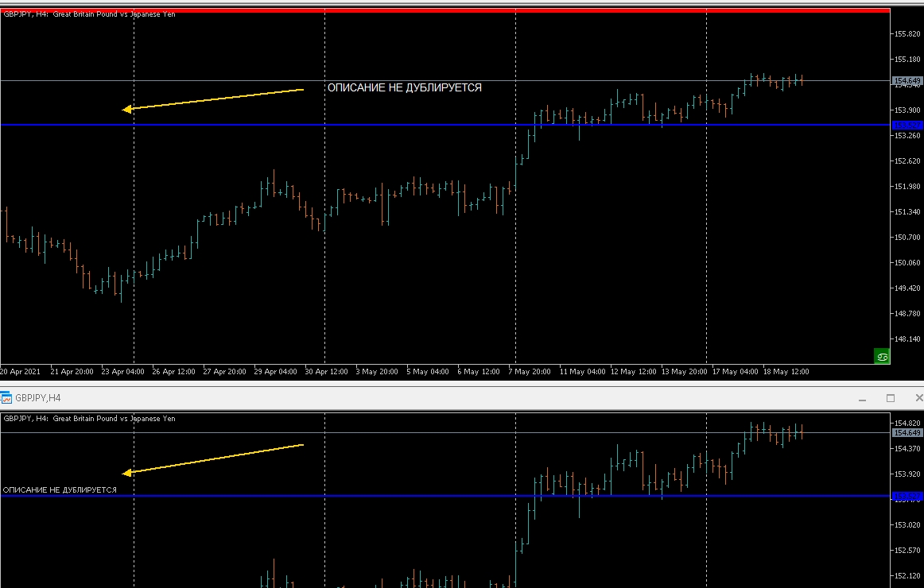Click the 151.340 price scale label
924x588 pixels.
pos(907,212)
